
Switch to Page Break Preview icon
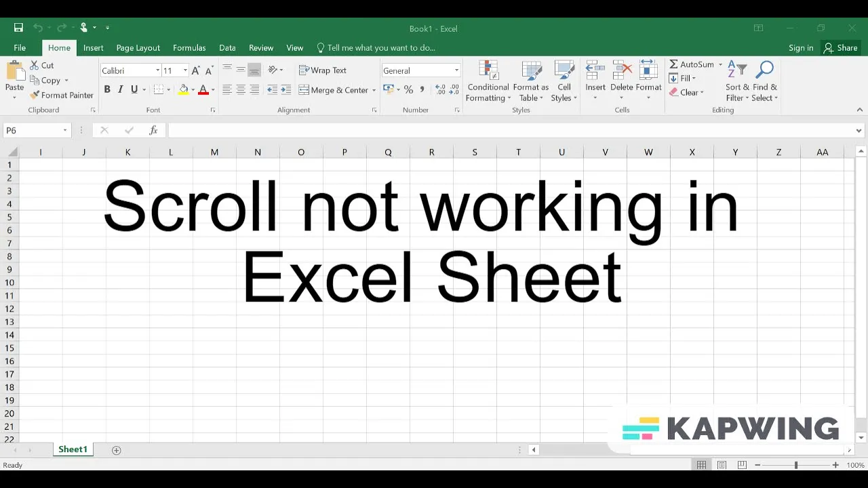(x=743, y=465)
